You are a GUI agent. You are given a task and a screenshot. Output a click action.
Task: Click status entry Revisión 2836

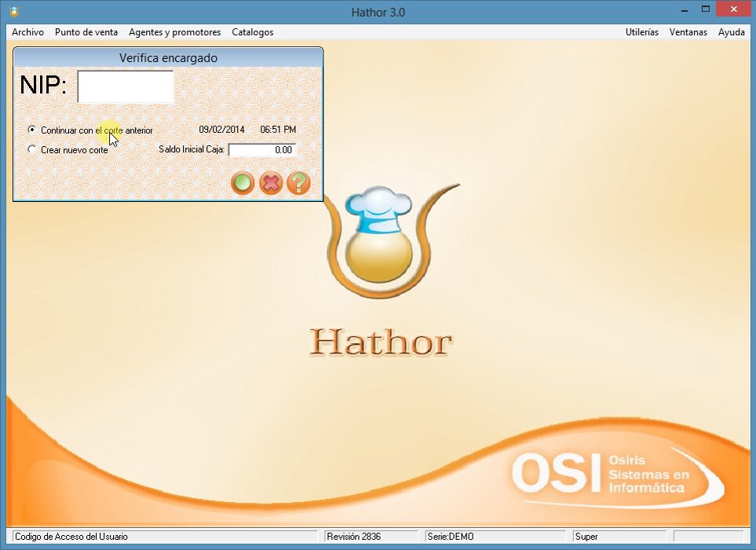pos(354,537)
